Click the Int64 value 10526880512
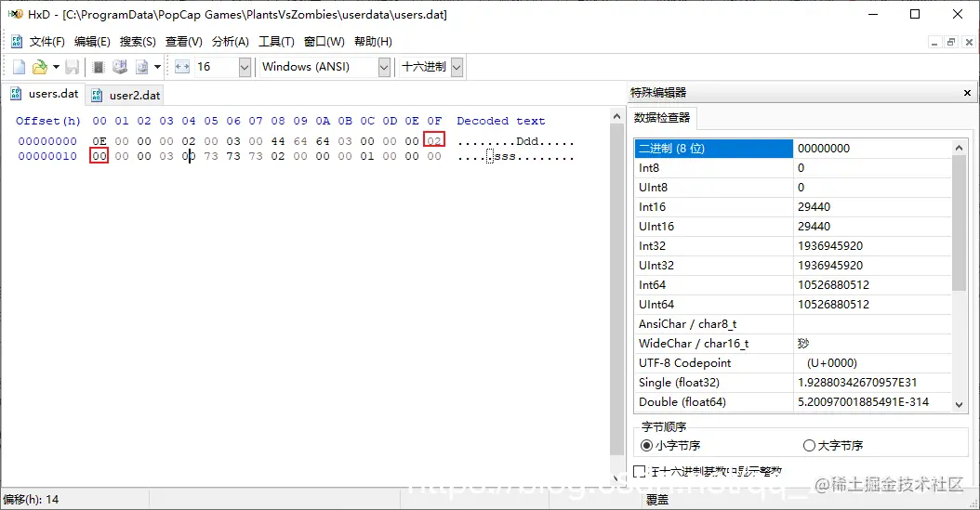Image resolution: width=980 pixels, height=510 pixels. click(833, 284)
